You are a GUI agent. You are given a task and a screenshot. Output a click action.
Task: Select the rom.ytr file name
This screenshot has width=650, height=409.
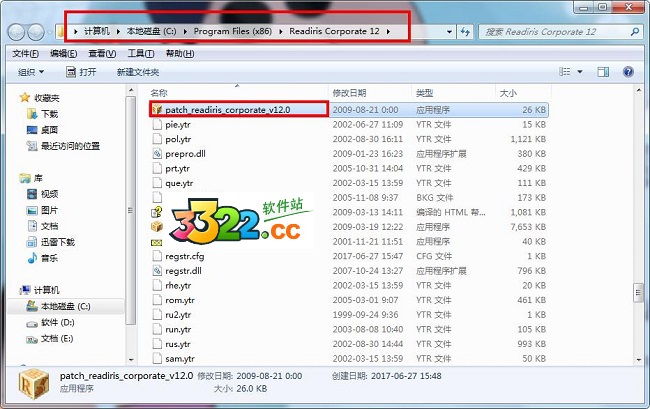pyautogui.click(x=180, y=300)
